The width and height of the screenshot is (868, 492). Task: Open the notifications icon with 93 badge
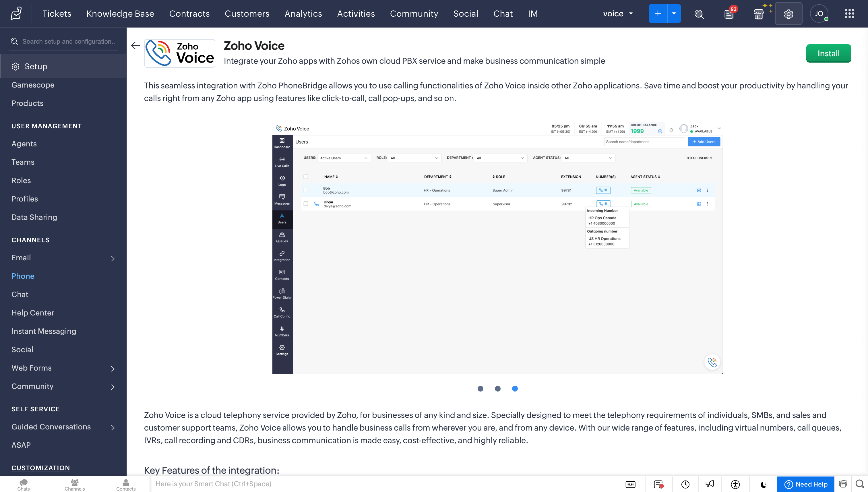729,14
